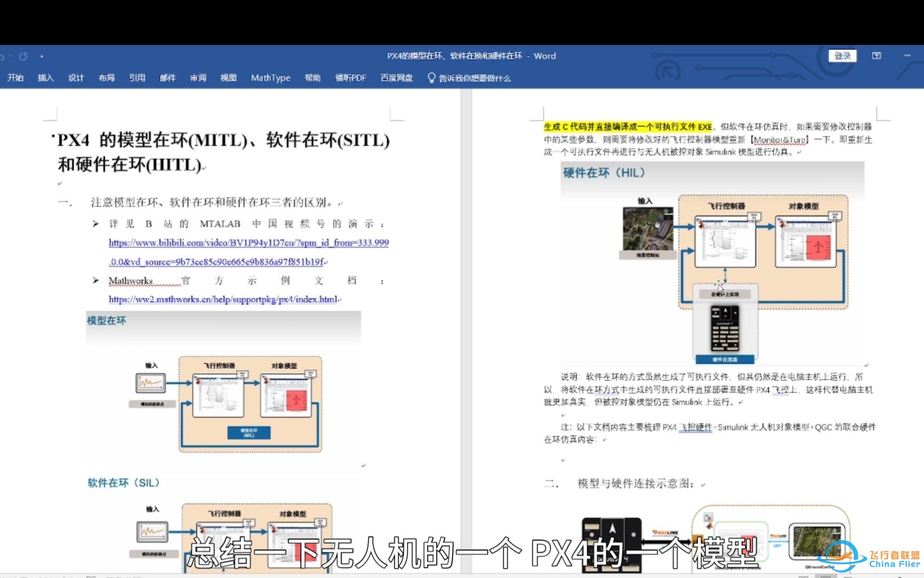Select the PX4 flight controller hardware picture
924x578 pixels.
point(725,328)
